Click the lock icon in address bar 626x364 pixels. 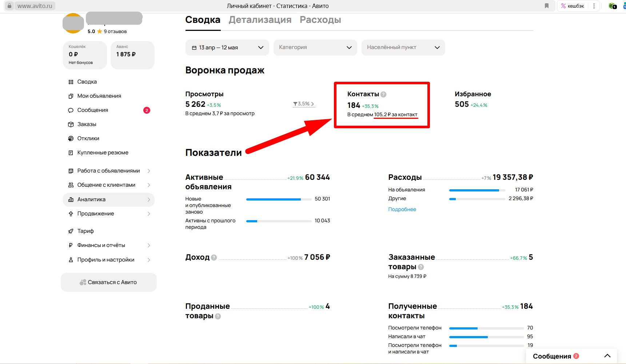(x=9, y=6)
